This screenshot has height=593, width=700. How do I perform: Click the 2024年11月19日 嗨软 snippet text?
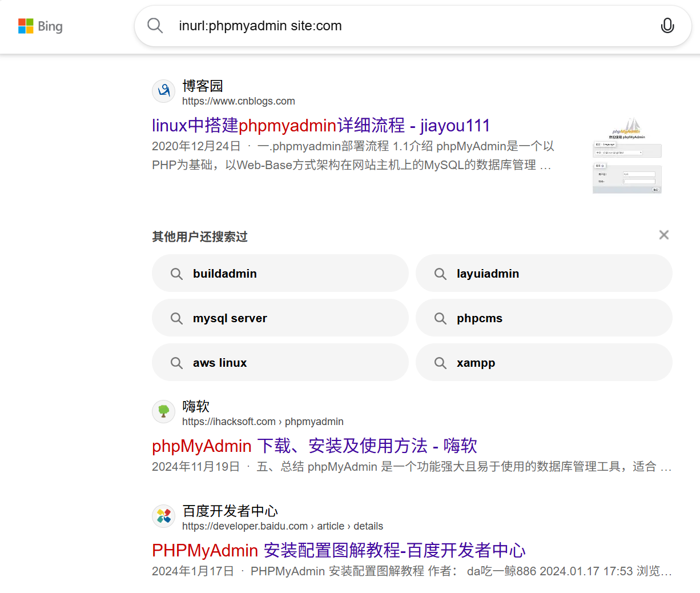point(412,467)
